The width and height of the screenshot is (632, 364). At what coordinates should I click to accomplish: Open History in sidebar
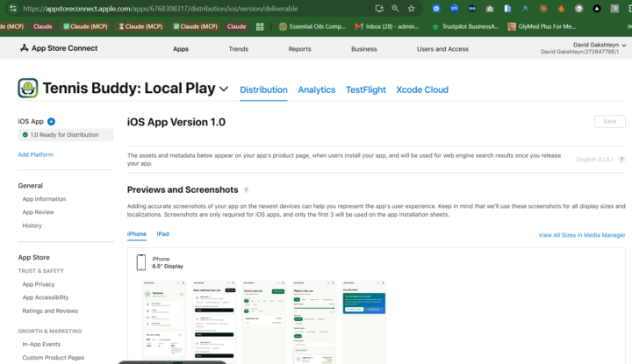[32, 225]
